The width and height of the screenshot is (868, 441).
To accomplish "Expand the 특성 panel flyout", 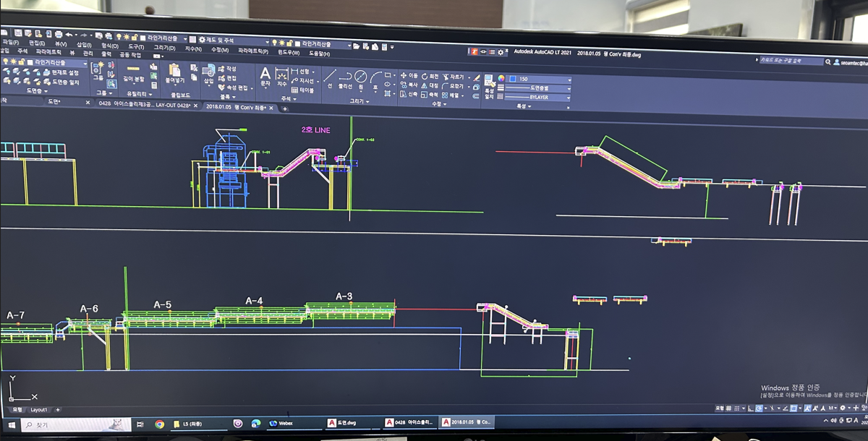I will click(x=522, y=106).
